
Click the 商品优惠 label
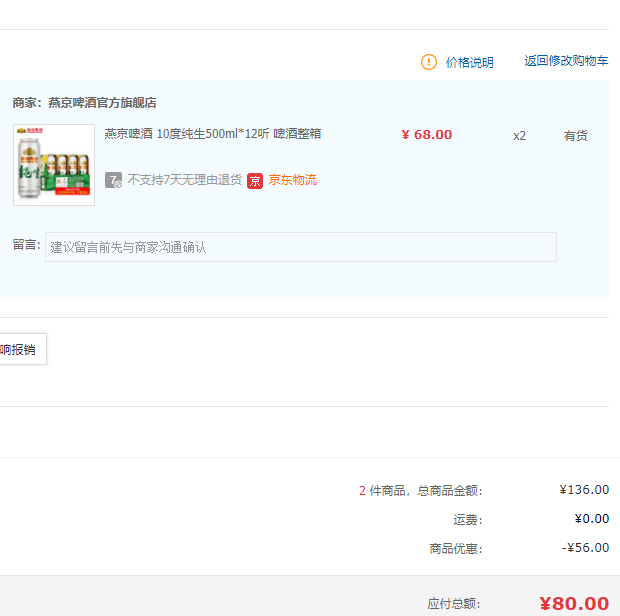(456, 548)
